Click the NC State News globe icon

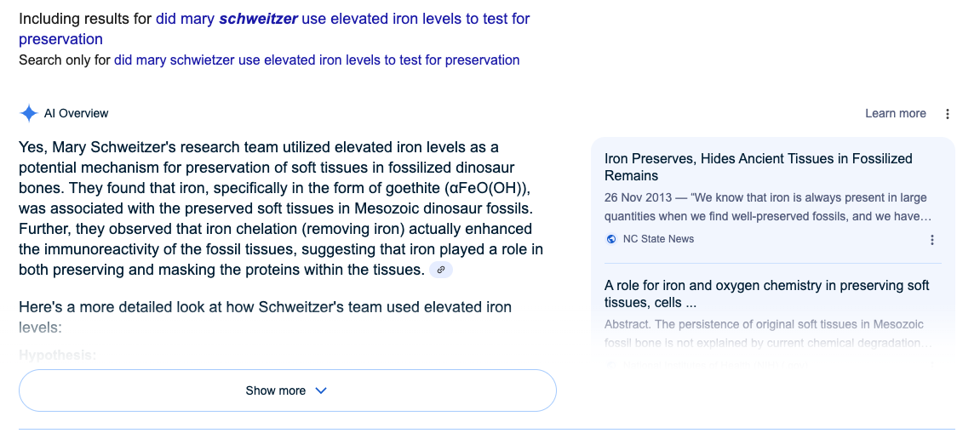point(611,239)
